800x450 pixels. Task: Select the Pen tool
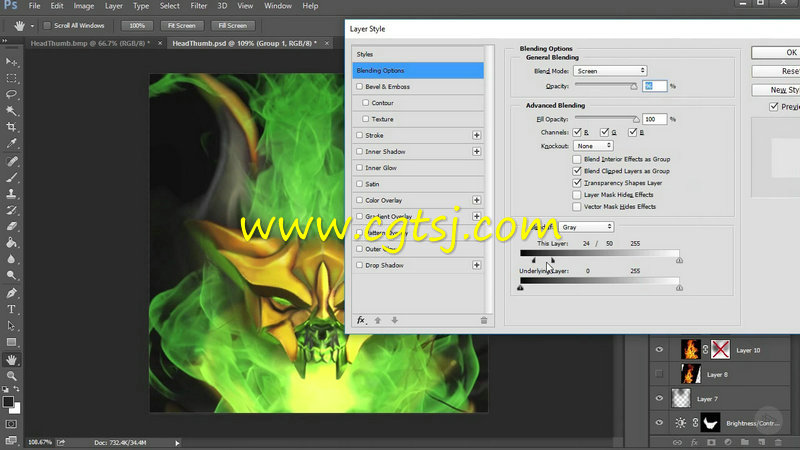11,293
